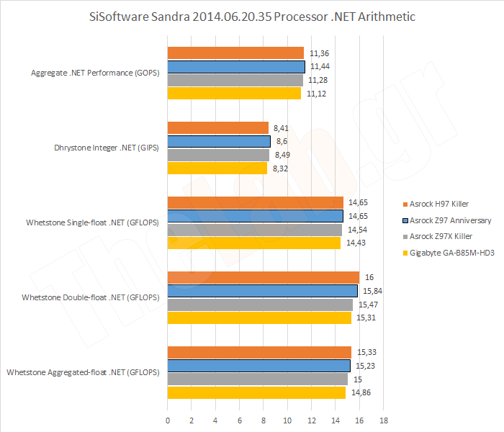Click the Whetstone Double-float .NET (GFLOPS) label
Viewport: 504px width, 432px height.
coord(90,297)
